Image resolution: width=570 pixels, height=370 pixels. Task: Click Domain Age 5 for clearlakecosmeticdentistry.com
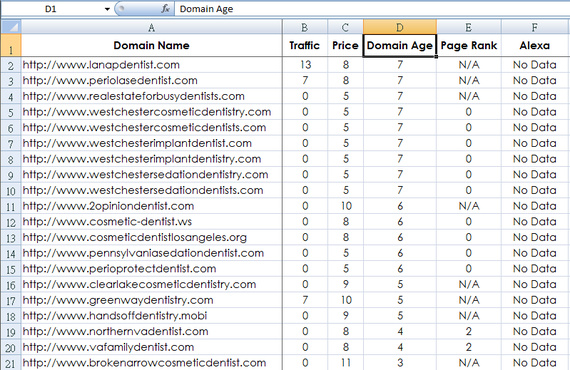pyautogui.click(x=400, y=284)
